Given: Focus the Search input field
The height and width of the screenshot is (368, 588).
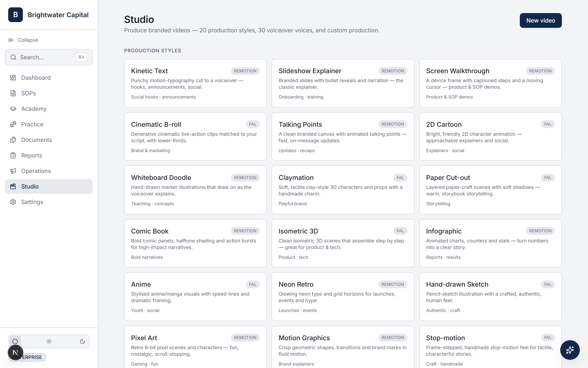Looking at the screenshot, I should [x=49, y=57].
